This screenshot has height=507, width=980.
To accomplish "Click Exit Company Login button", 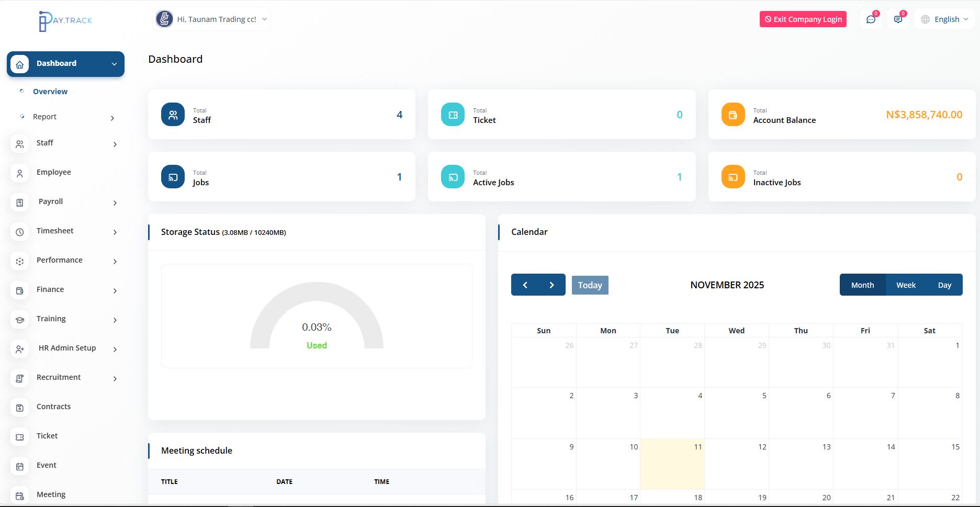I will click(x=803, y=19).
